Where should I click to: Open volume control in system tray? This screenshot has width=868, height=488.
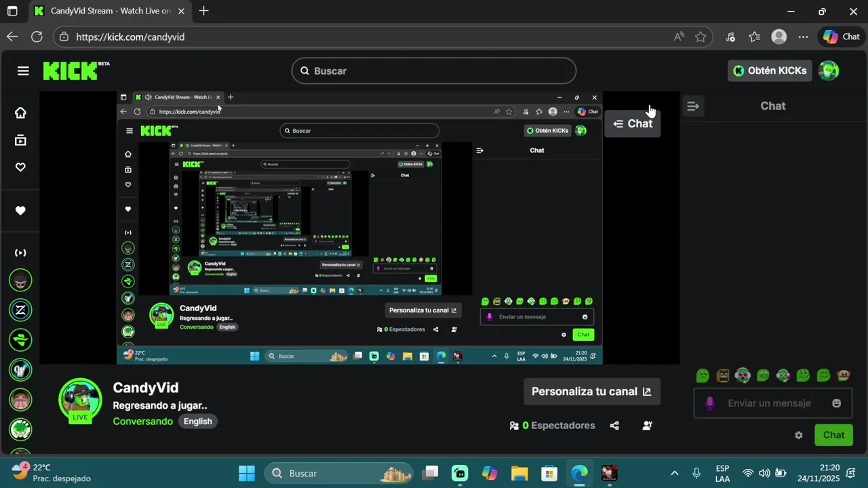(x=764, y=473)
